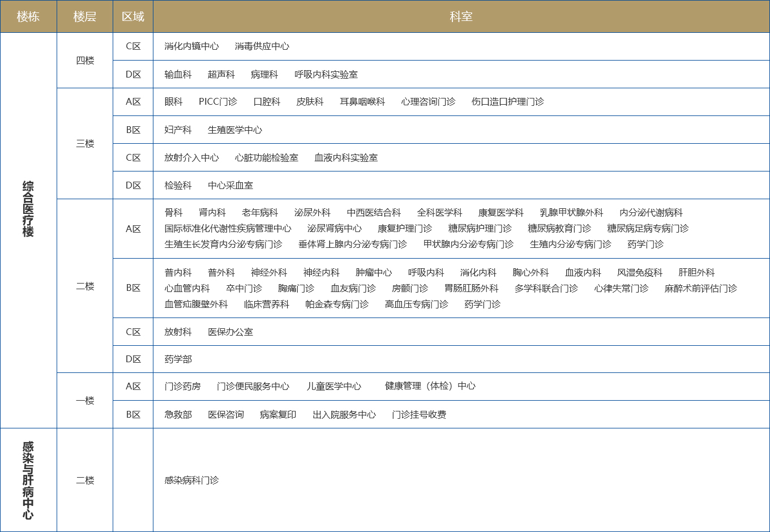Click 甲状腺内分泌专病门诊 entry

coord(468,244)
